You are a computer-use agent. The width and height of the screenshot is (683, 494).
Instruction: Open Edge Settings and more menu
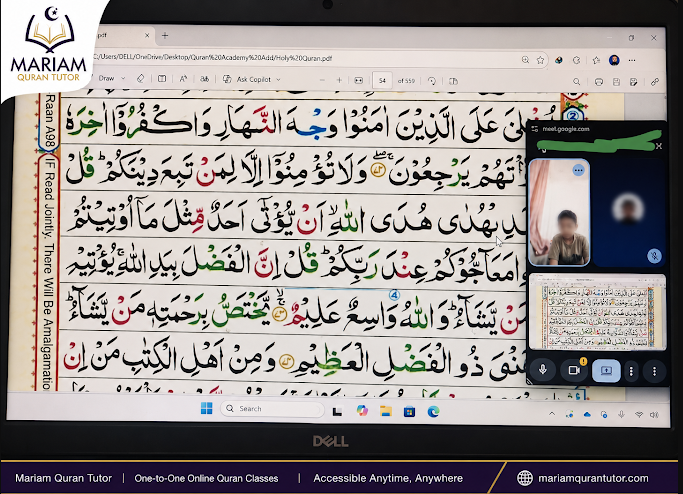[x=632, y=60]
